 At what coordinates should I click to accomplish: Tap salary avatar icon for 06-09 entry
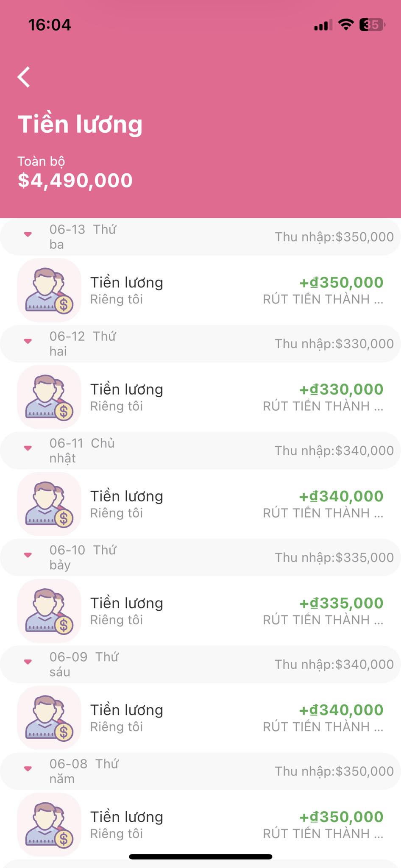(49, 718)
